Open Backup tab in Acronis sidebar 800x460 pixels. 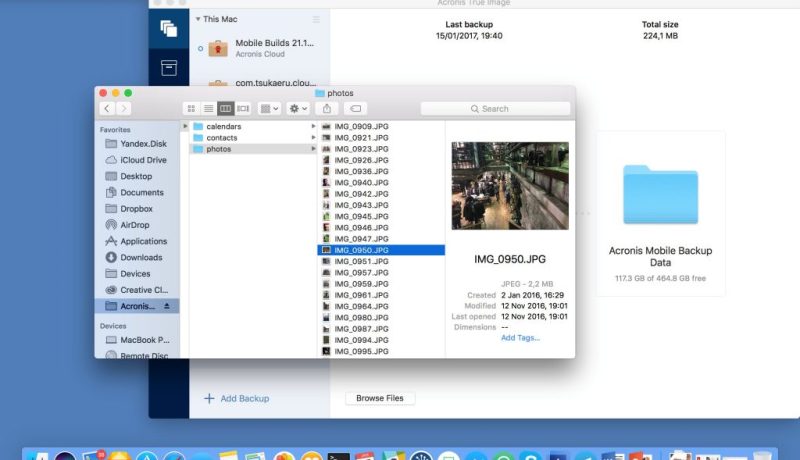169,29
